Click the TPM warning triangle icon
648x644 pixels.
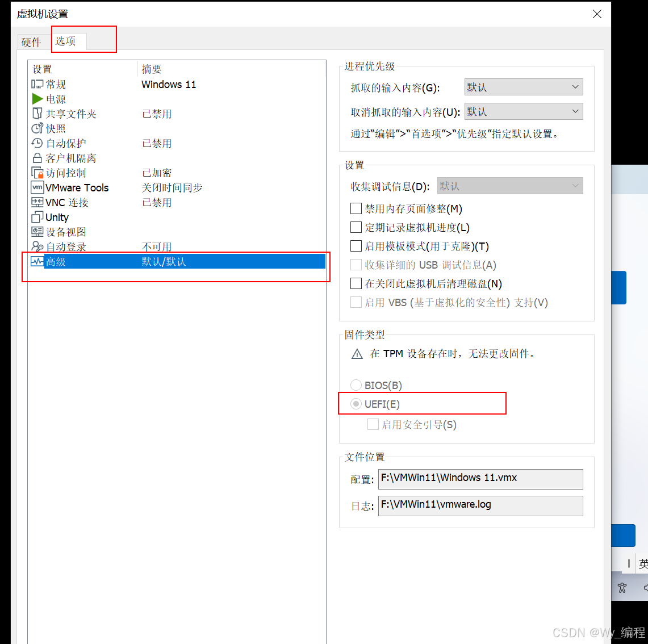357,354
